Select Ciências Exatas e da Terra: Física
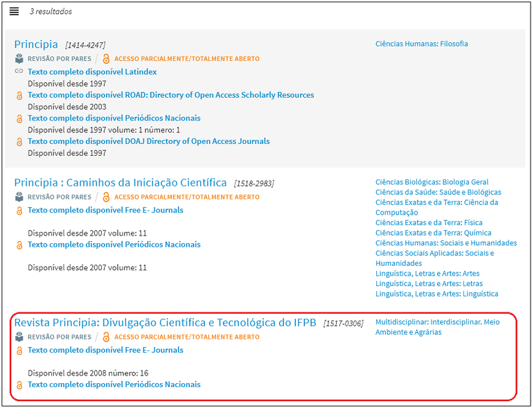Viewport: 532px width, 408px height. 429,223
